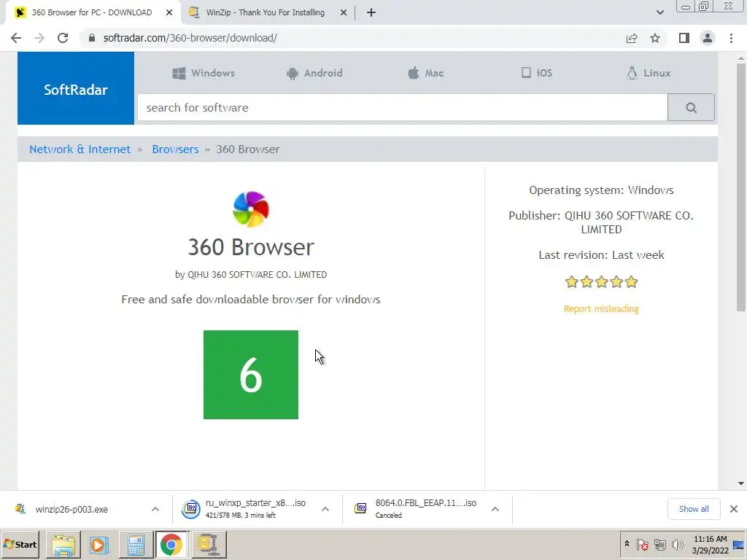Close the WinZip tab
The height and width of the screenshot is (560, 747).
(x=344, y=13)
